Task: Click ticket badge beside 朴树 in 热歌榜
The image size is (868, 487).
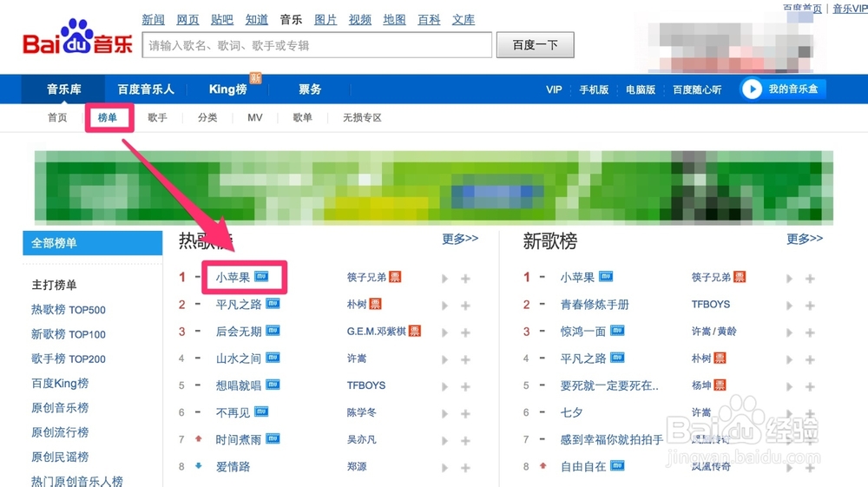Action: 375,304
